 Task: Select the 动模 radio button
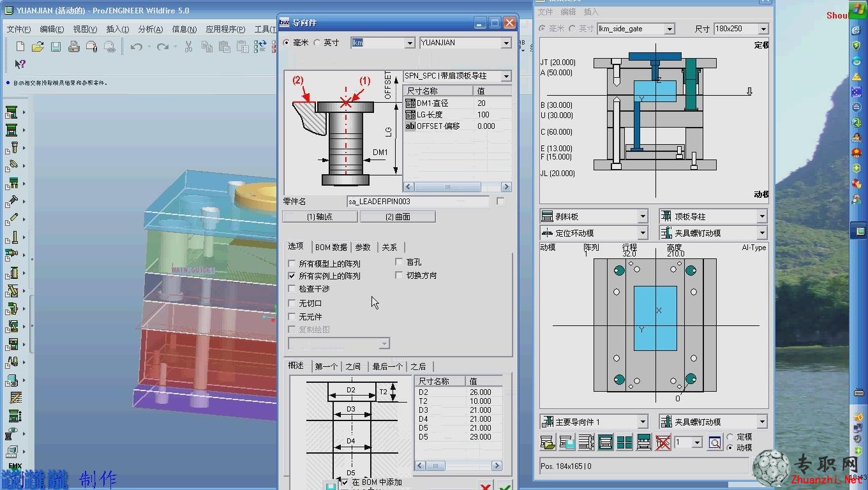click(730, 447)
